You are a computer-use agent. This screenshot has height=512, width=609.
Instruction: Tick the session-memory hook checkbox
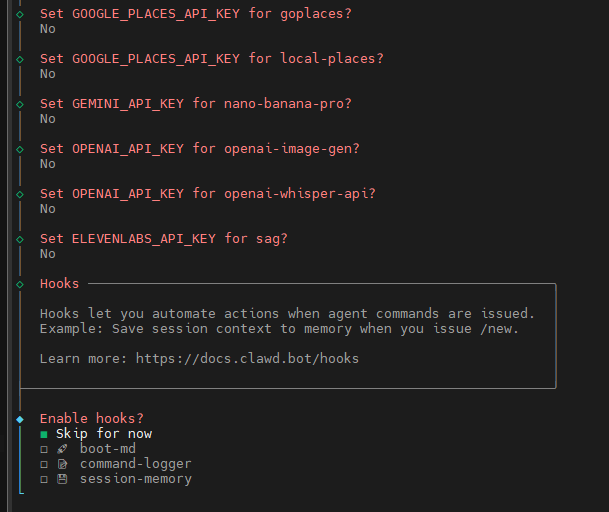coord(44,479)
